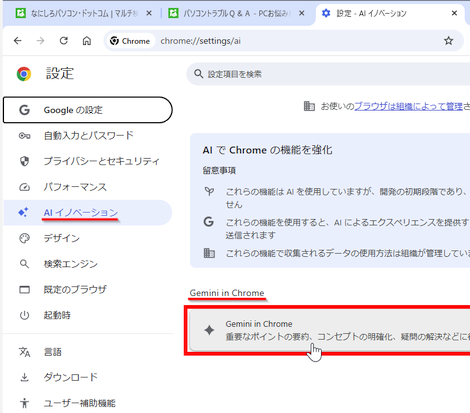The height and width of the screenshot is (413, 470).
Task: Click the G icon beside AI experience note
Action: [x=209, y=222]
